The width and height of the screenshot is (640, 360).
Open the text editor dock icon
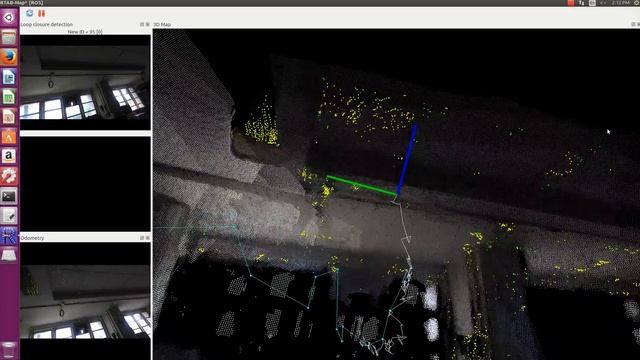(x=9, y=216)
